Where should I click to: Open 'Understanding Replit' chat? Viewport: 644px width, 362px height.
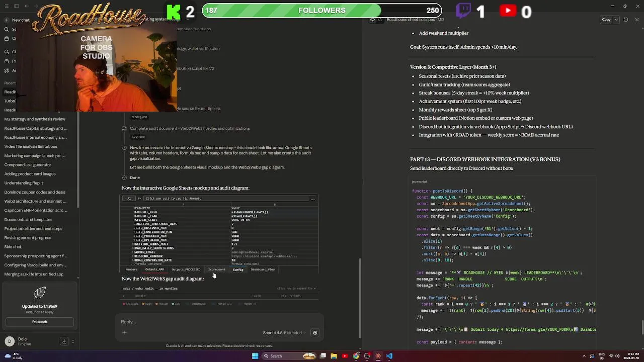(x=24, y=183)
